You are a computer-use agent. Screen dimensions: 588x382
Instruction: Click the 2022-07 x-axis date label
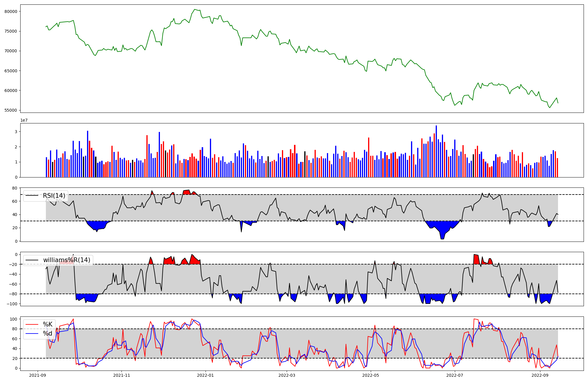tap(455, 375)
